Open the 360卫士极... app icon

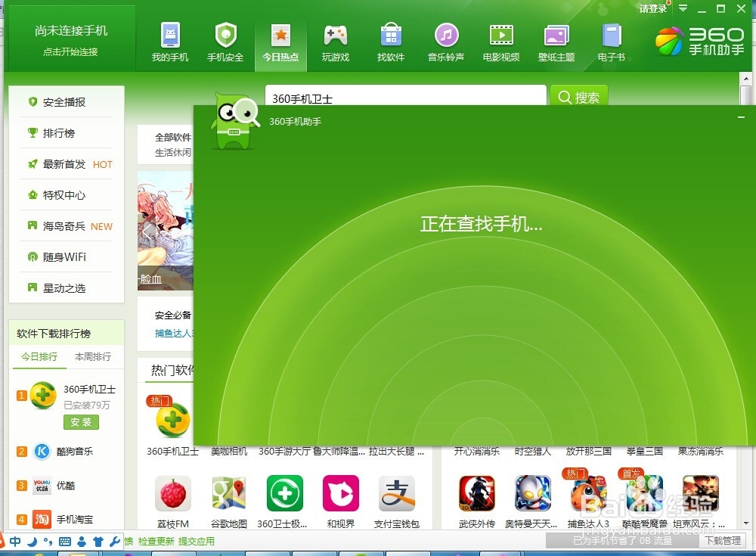coord(285,494)
